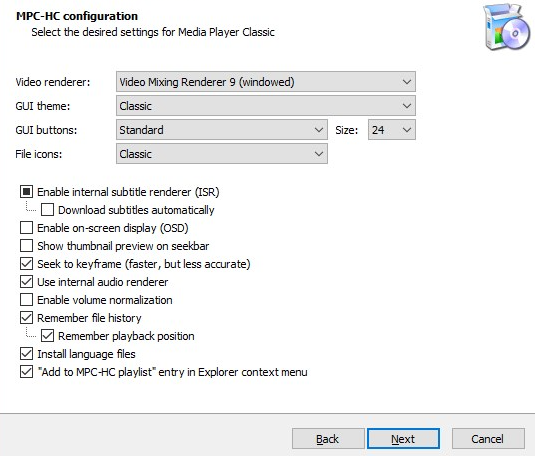Toggle Add to MPC-HC playlist context menu entry

26,372
